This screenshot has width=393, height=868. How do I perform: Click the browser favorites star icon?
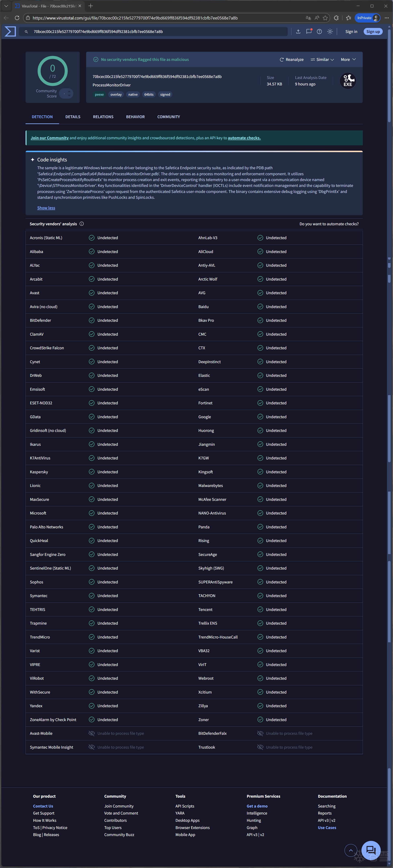(325, 18)
